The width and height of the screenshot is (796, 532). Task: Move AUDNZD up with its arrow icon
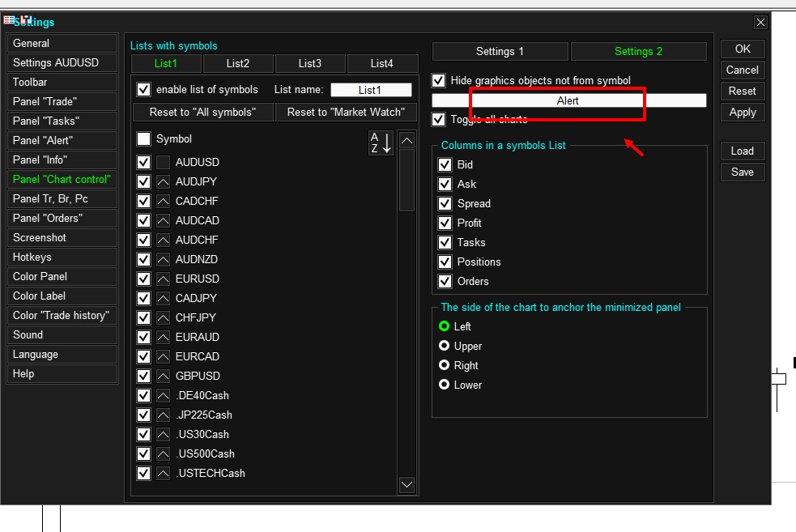coord(163,259)
